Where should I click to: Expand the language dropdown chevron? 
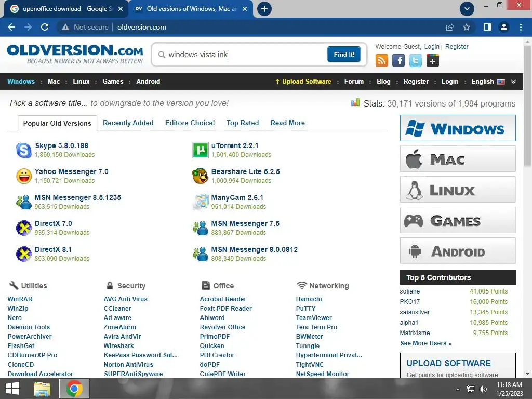513,82
